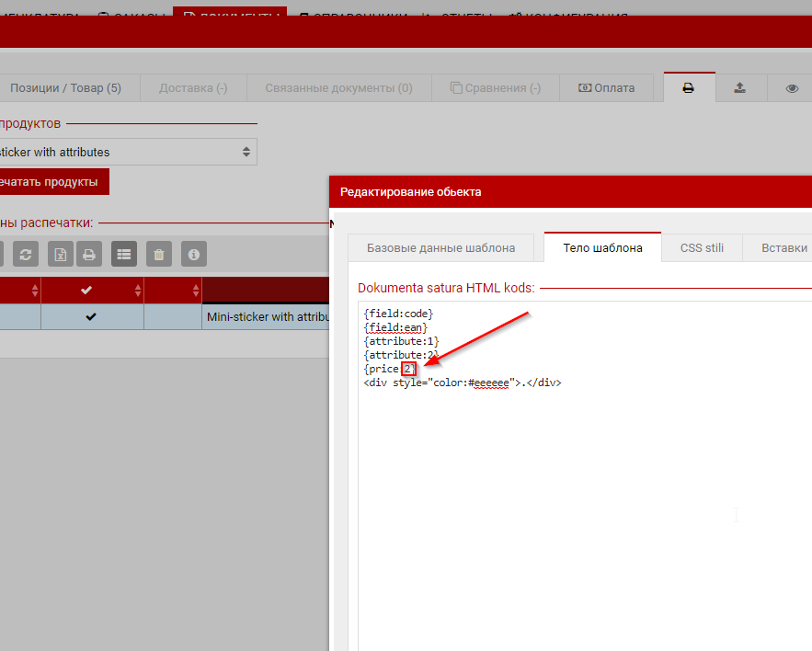Click the 'ечатать продукты' red button
This screenshot has width=812, height=651.
51,182
